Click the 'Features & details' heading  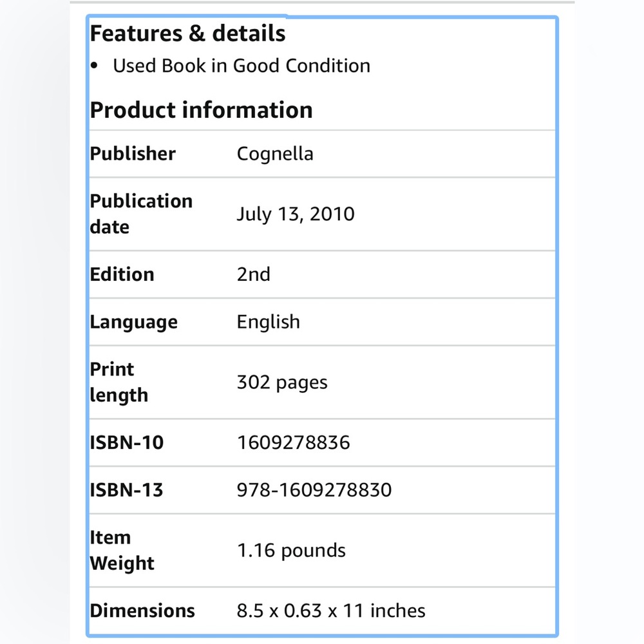(x=187, y=33)
